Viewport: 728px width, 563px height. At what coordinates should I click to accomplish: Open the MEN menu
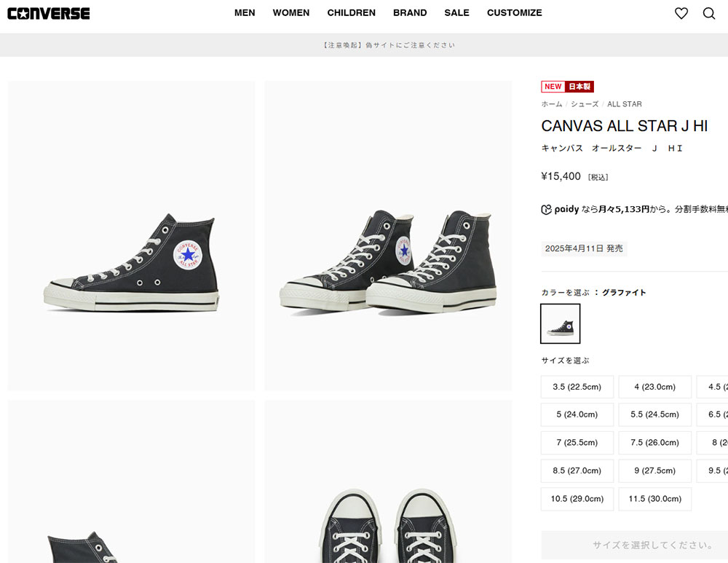pyautogui.click(x=245, y=13)
